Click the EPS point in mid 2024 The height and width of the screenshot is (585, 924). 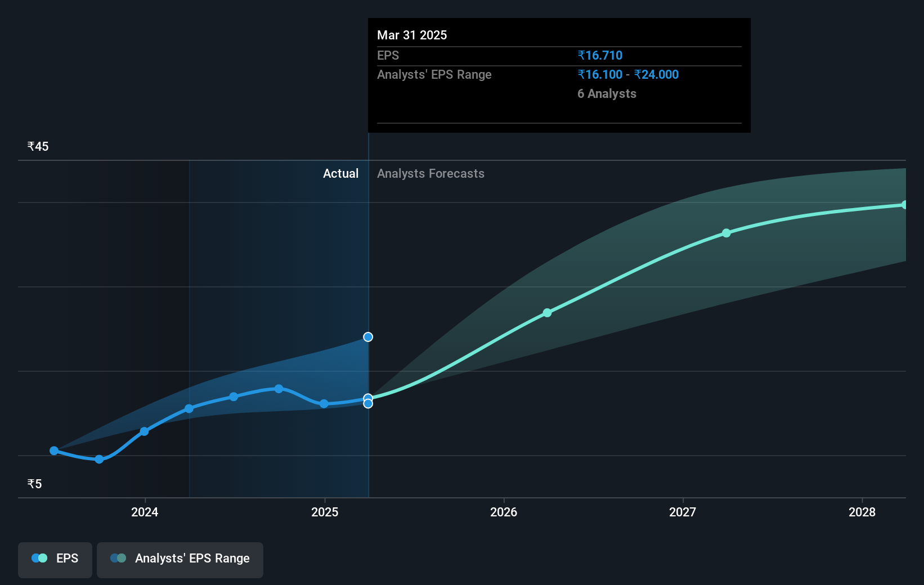(234, 397)
